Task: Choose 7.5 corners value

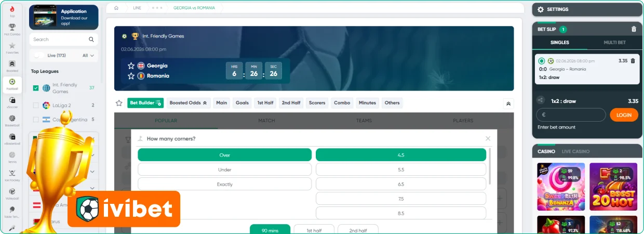Action: pyautogui.click(x=401, y=199)
